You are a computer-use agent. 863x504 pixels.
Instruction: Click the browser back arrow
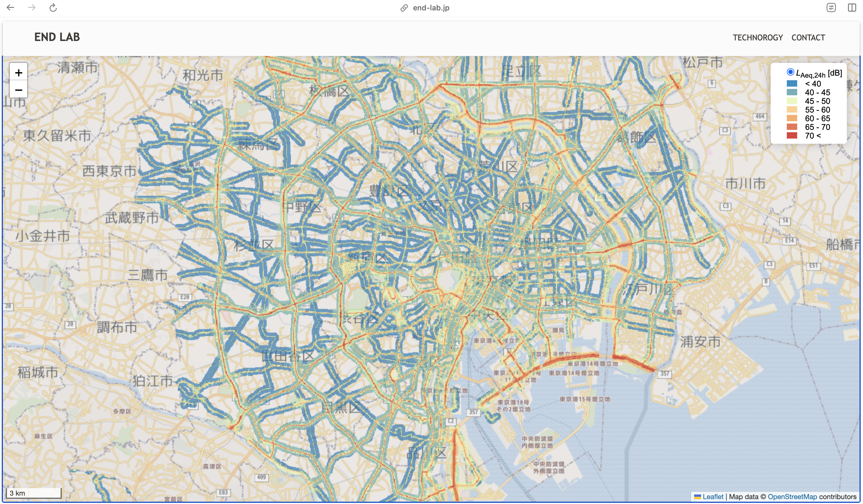tap(10, 8)
